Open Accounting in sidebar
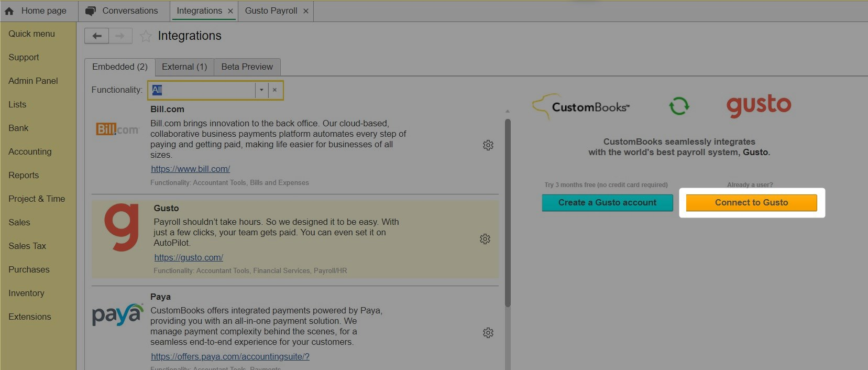Screen dimensions: 868x370 coord(30,151)
